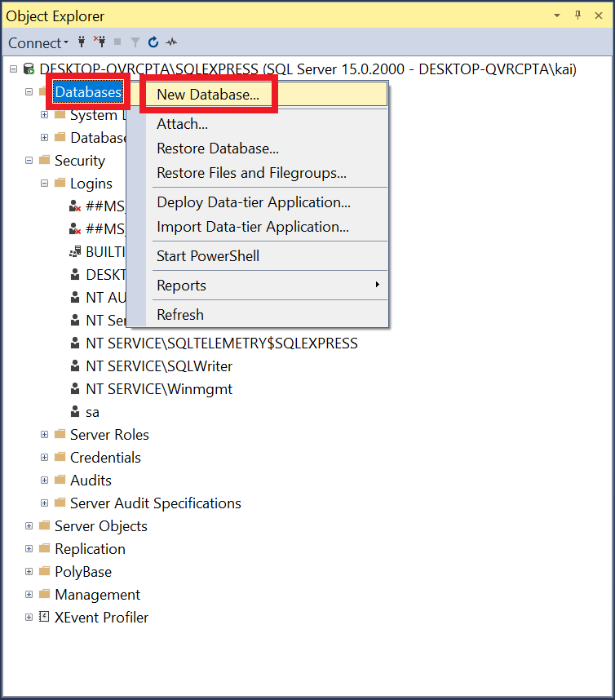Open the Object Explorer window position dropdown arrow
The image size is (615, 700).
[x=557, y=16]
